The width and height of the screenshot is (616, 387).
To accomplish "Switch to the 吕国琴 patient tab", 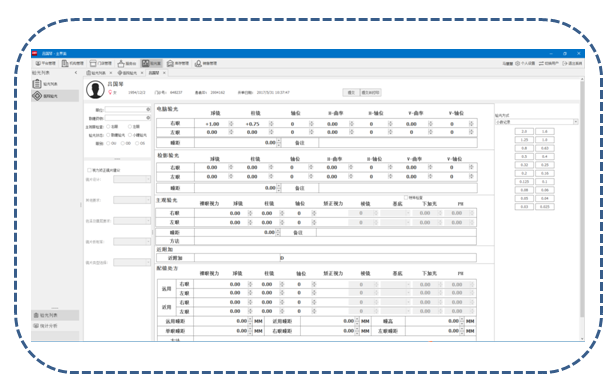I will click(154, 73).
